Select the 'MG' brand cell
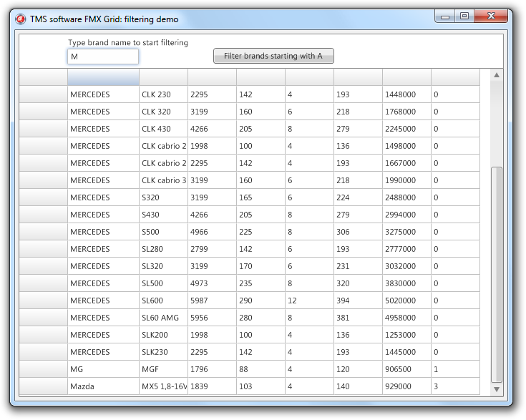 click(x=103, y=369)
